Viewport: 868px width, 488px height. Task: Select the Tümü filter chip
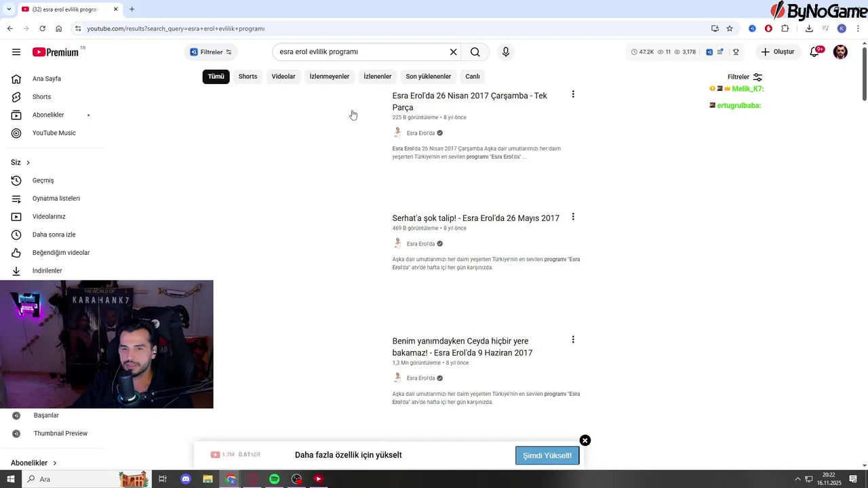click(216, 77)
